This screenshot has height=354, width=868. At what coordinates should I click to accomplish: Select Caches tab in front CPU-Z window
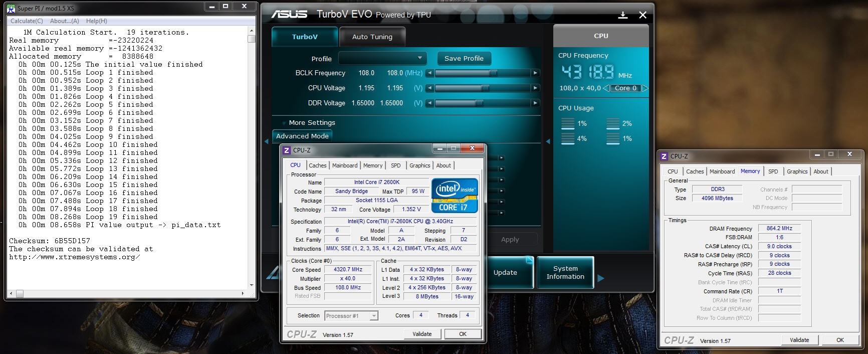point(317,165)
